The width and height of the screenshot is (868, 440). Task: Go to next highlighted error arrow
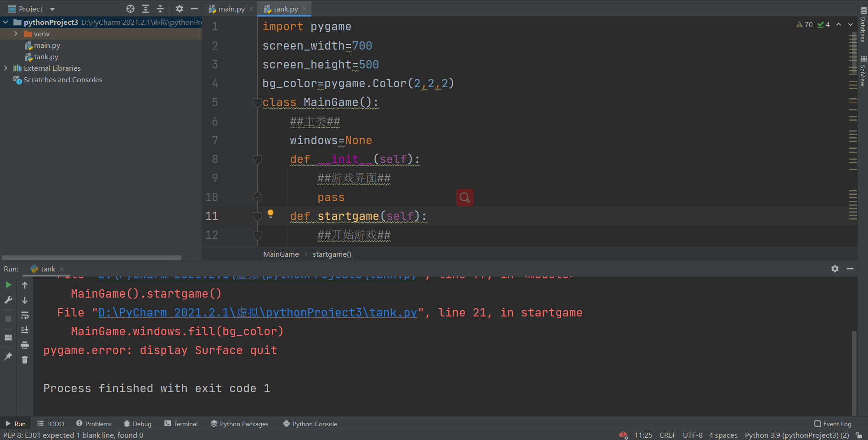tap(851, 24)
